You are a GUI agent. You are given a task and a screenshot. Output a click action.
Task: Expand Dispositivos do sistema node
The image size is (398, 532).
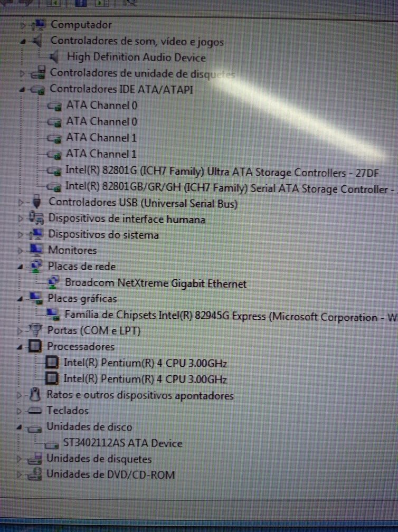(x=21, y=234)
